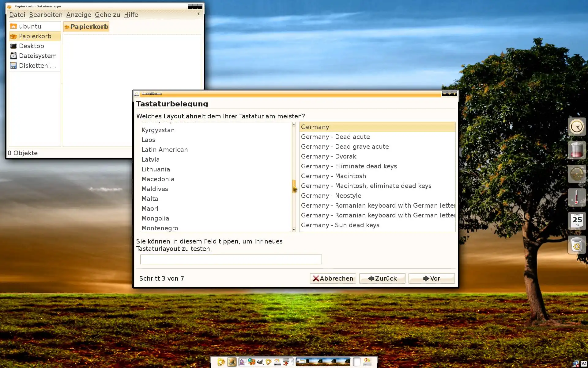The width and height of the screenshot is (588, 368).
Task: Open the Bearbeiten menu
Action: [46, 15]
